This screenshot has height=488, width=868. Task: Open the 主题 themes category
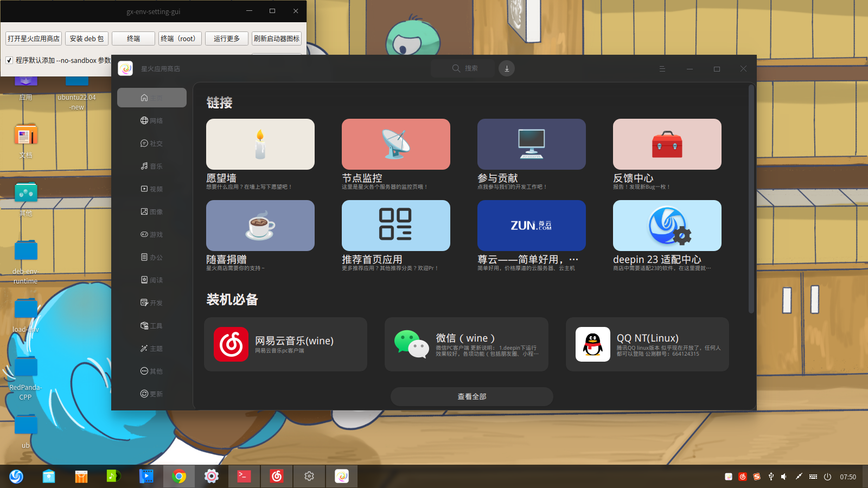152,348
